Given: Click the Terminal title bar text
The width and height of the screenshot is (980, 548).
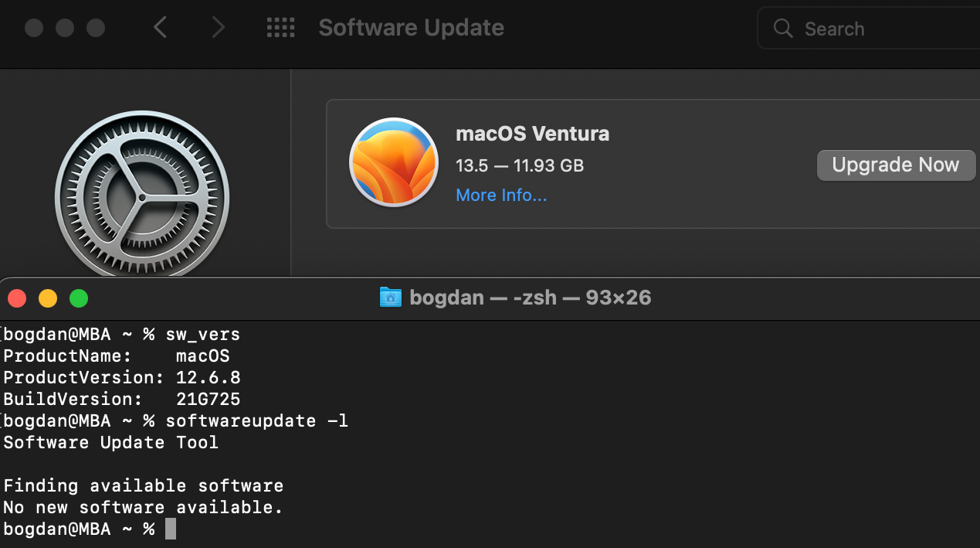Looking at the screenshot, I should [530, 298].
